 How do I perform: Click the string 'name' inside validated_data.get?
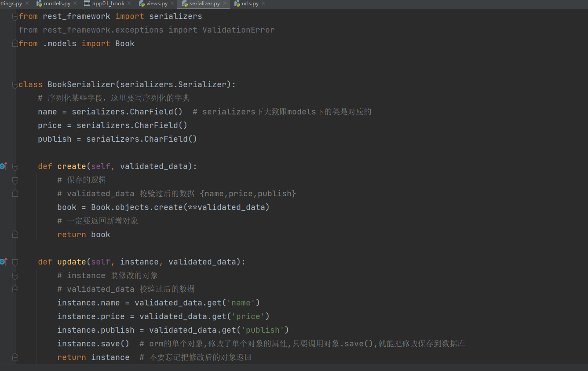pos(241,303)
